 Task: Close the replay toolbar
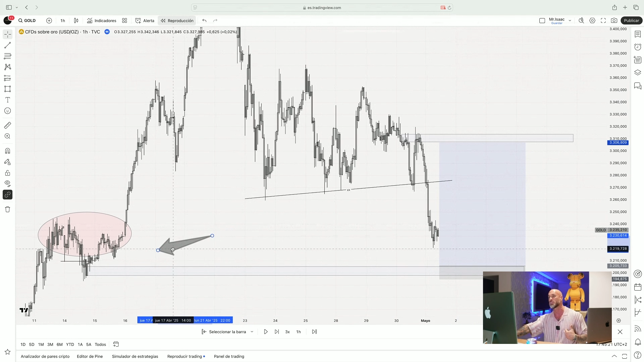[620, 332]
